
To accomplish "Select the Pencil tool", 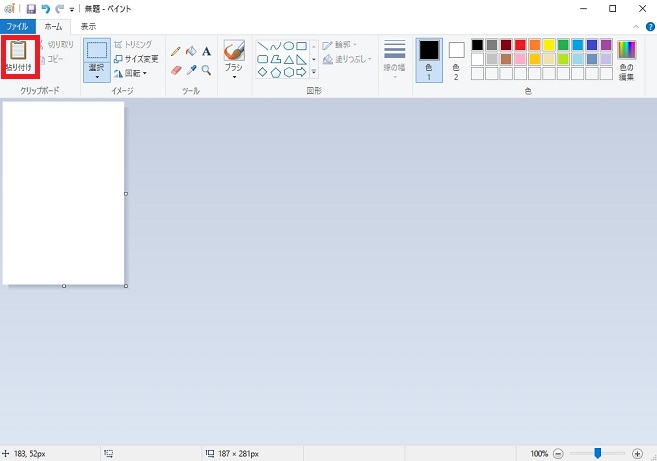I will tap(176, 52).
